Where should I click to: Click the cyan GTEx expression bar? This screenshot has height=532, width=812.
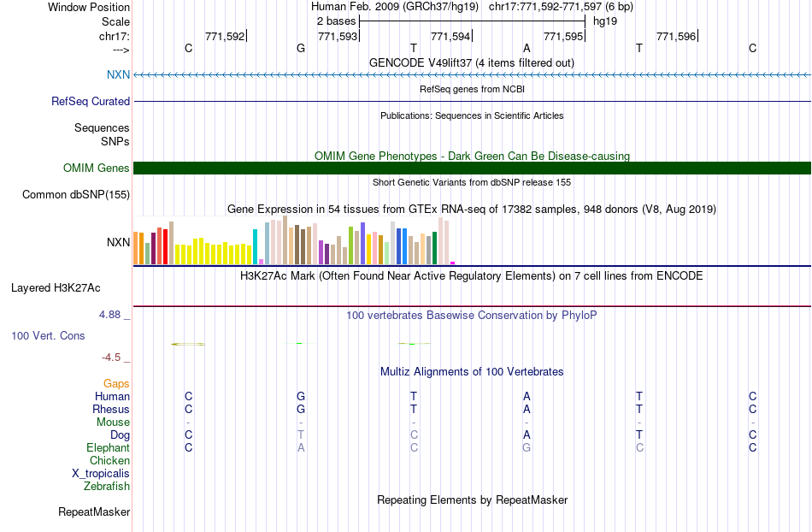point(255,246)
